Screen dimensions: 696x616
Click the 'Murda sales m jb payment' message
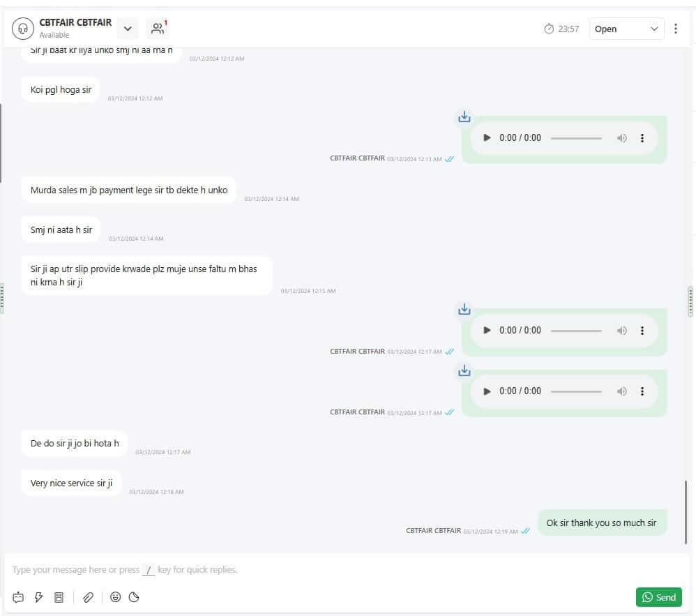click(129, 190)
